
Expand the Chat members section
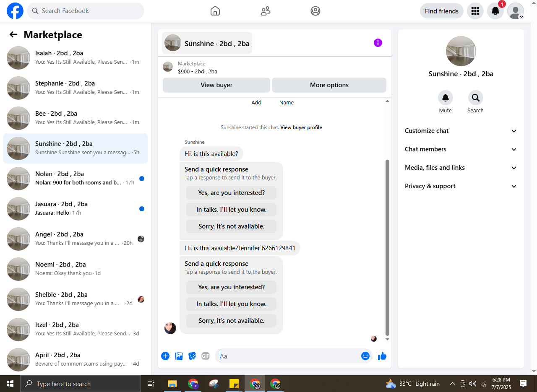pyautogui.click(x=461, y=149)
